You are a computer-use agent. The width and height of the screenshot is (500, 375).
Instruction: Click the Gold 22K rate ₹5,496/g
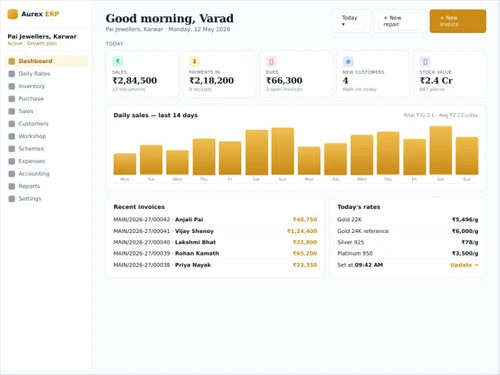tap(465, 219)
